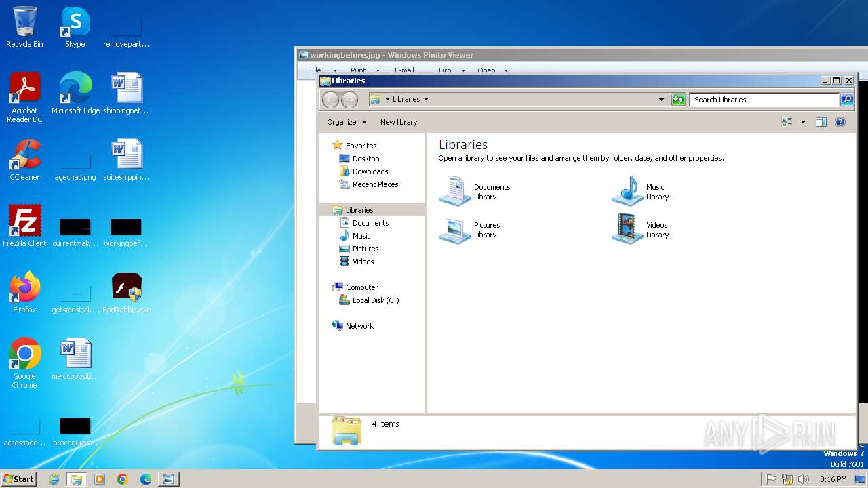Image resolution: width=868 pixels, height=488 pixels.
Task: Click the Windows Explorer taskbar button
Action: point(77,479)
